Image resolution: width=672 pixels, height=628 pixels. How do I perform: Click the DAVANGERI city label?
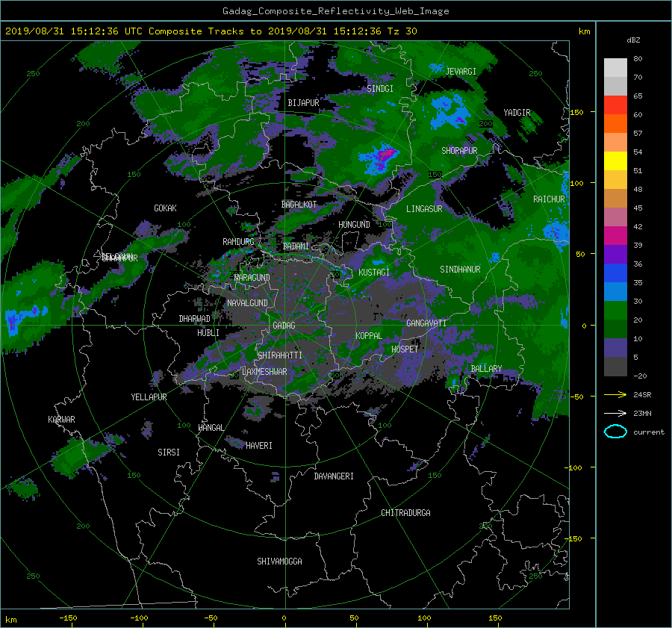[x=334, y=476]
